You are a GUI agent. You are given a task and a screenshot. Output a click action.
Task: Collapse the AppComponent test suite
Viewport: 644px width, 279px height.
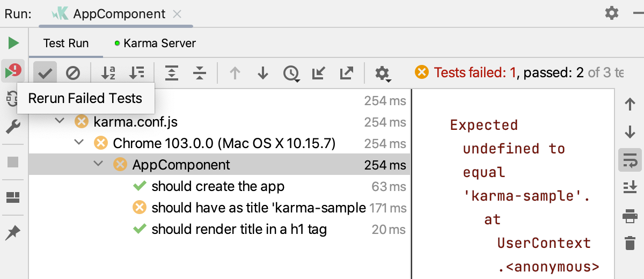coord(99,165)
